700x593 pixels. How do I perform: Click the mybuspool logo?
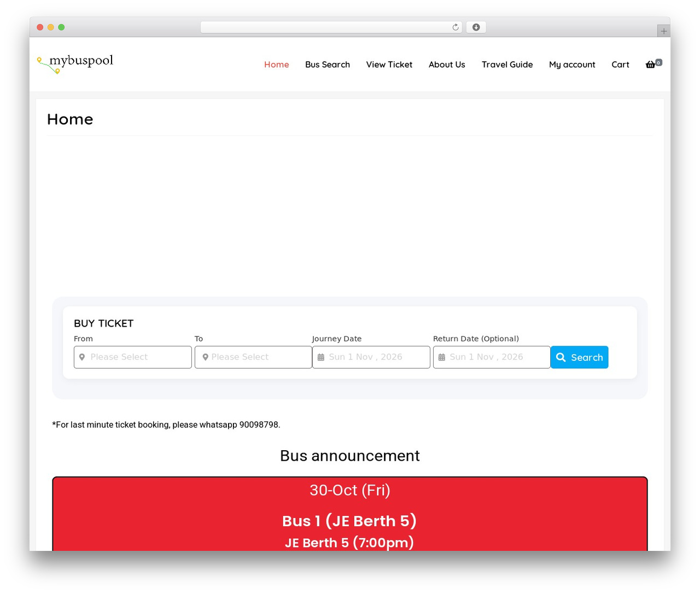[75, 63]
